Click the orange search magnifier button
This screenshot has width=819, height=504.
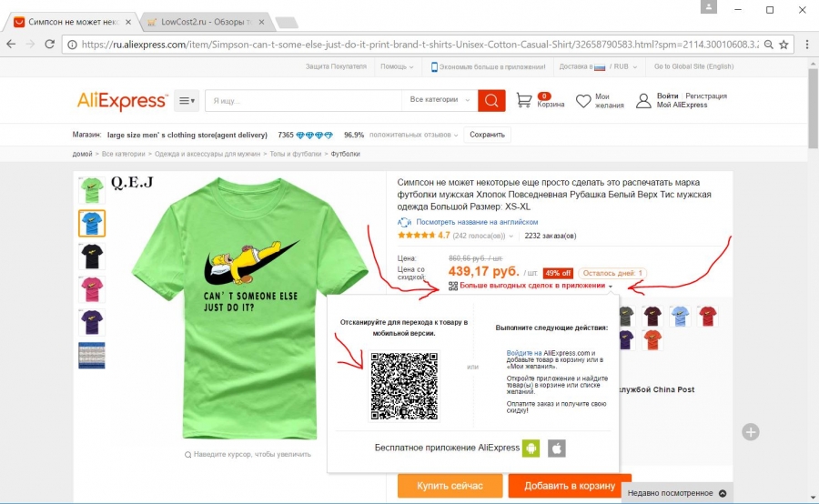[491, 100]
